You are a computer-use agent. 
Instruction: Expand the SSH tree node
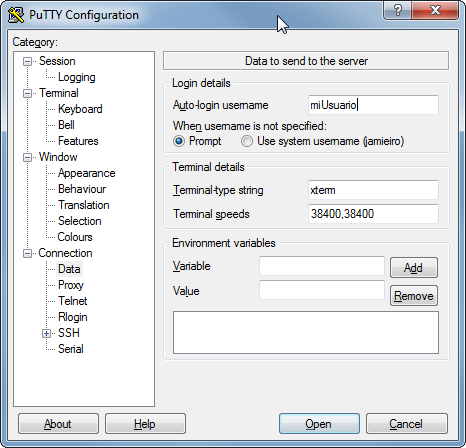pyautogui.click(x=46, y=333)
